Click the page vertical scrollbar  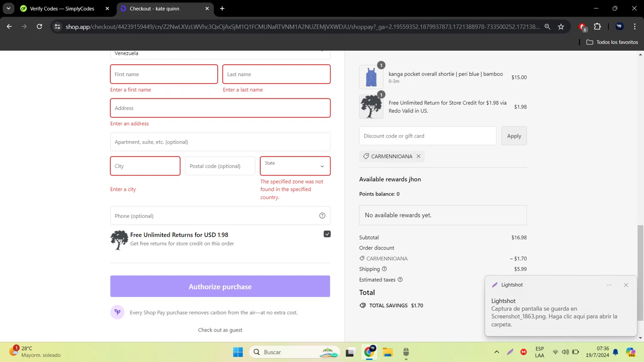coord(640,273)
